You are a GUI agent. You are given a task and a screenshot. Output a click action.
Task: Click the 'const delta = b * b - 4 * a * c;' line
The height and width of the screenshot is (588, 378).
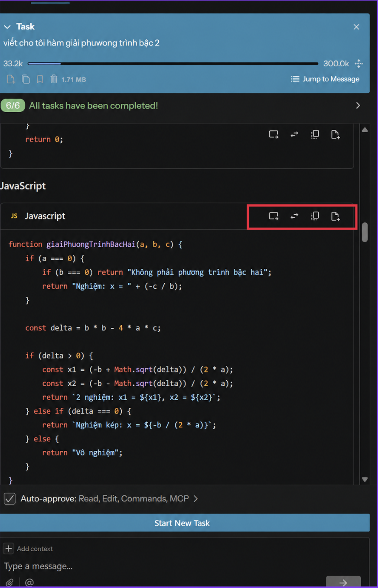93,328
